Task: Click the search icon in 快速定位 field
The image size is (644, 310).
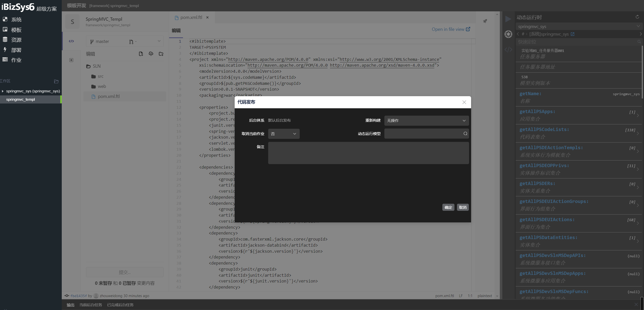Action: pos(639,42)
